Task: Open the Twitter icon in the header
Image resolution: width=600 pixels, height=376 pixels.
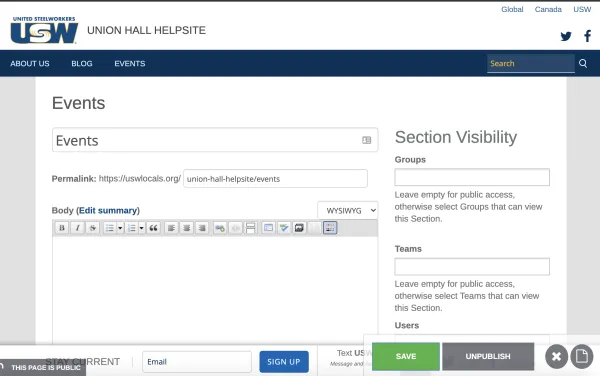Action: coord(566,36)
